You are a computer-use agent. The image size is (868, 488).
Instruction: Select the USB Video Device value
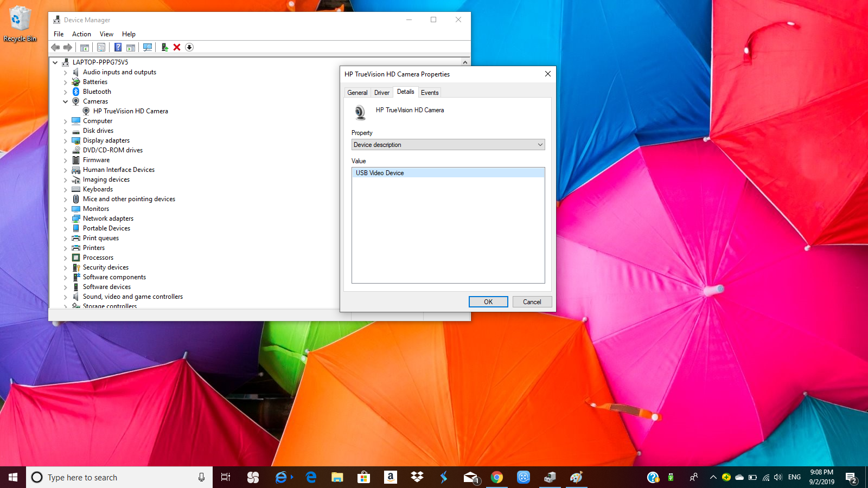(x=380, y=173)
